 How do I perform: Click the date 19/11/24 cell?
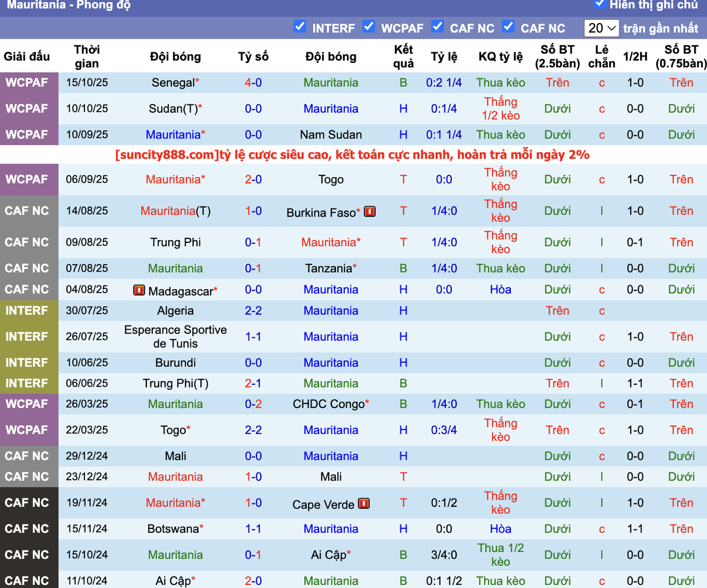click(87, 503)
